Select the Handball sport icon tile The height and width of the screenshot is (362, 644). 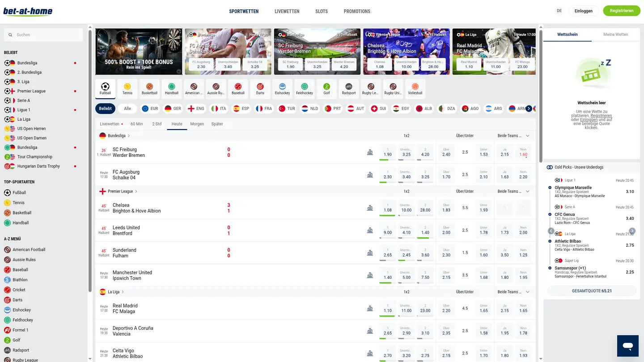(x=172, y=89)
